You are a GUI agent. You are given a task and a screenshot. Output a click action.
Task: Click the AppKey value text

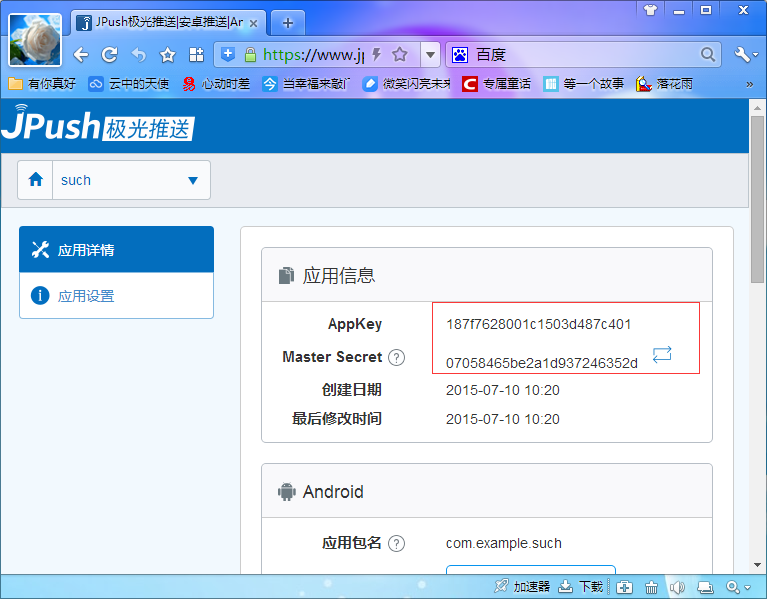[538, 324]
